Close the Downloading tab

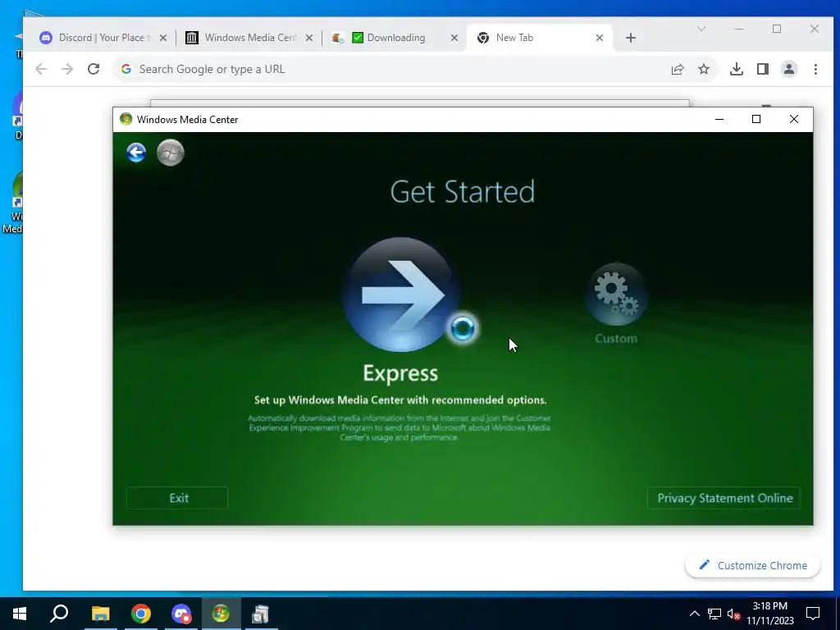(x=454, y=38)
